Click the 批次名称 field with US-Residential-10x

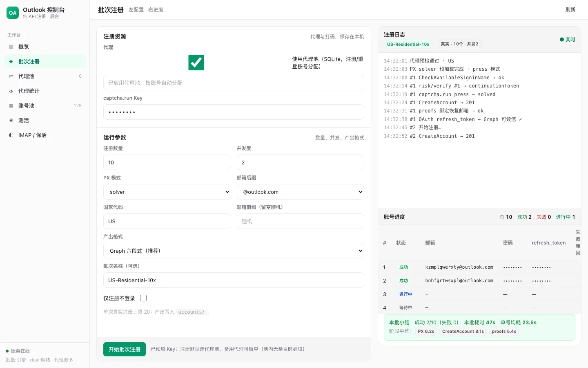(x=234, y=280)
